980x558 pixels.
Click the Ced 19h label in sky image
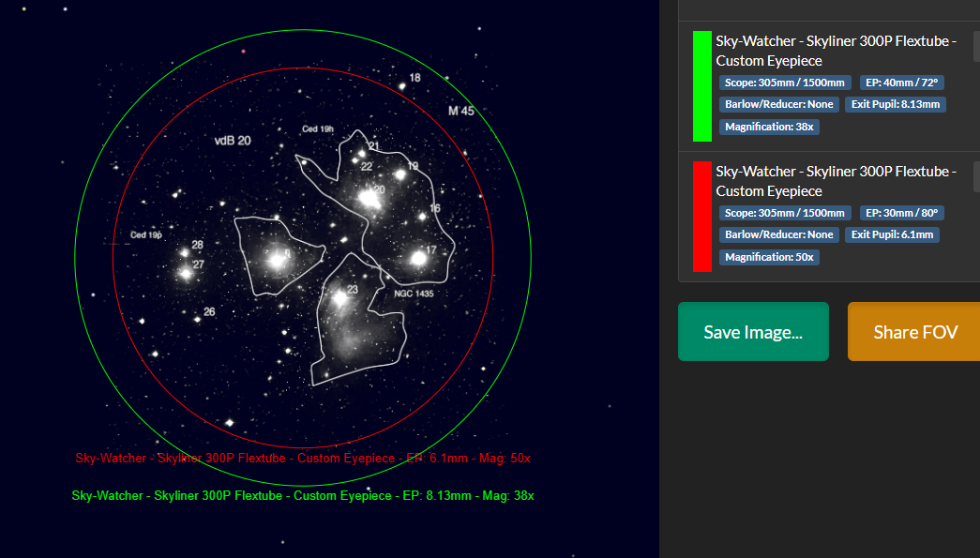click(x=318, y=128)
